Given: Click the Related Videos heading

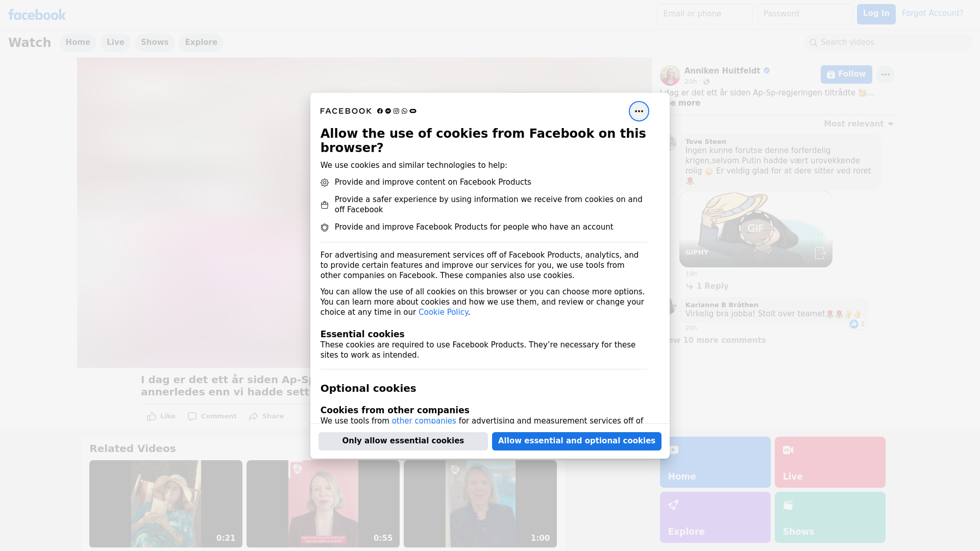Looking at the screenshot, I should pyautogui.click(x=132, y=448).
